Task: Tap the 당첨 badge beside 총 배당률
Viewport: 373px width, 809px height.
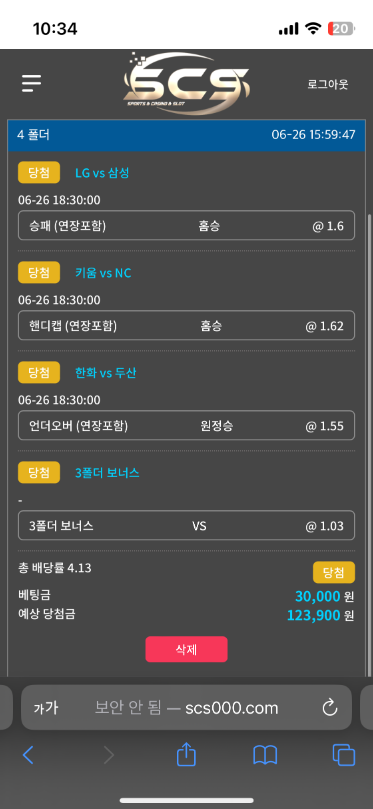Action: pyautogui.click(x=334, y=573)
